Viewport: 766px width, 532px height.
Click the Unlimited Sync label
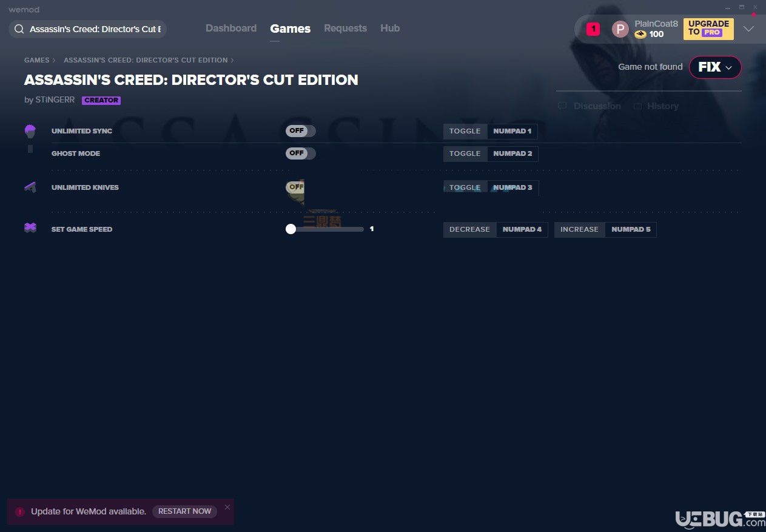pos(82,131)
